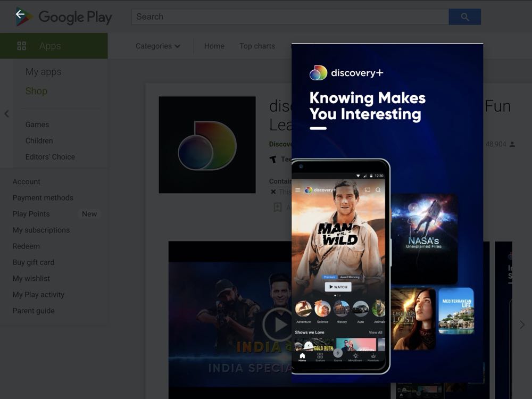Click the discovery+ app icon image
Image resolution: width=532 pixels, height=399 pixels.
(x=207, y=145)
